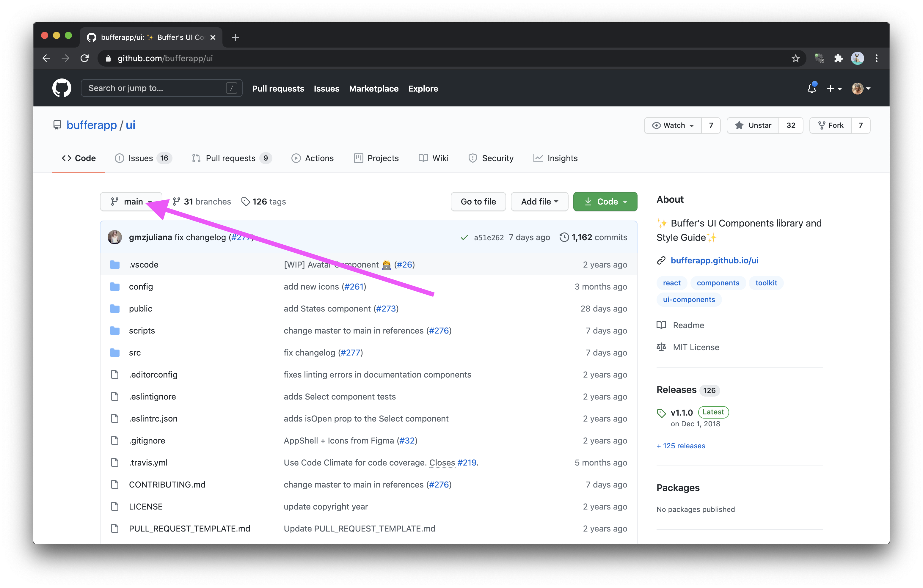Open the main branch selector dropdown
Image resolution: width=923 pixels, height=588 pixels.
point(131,201)
